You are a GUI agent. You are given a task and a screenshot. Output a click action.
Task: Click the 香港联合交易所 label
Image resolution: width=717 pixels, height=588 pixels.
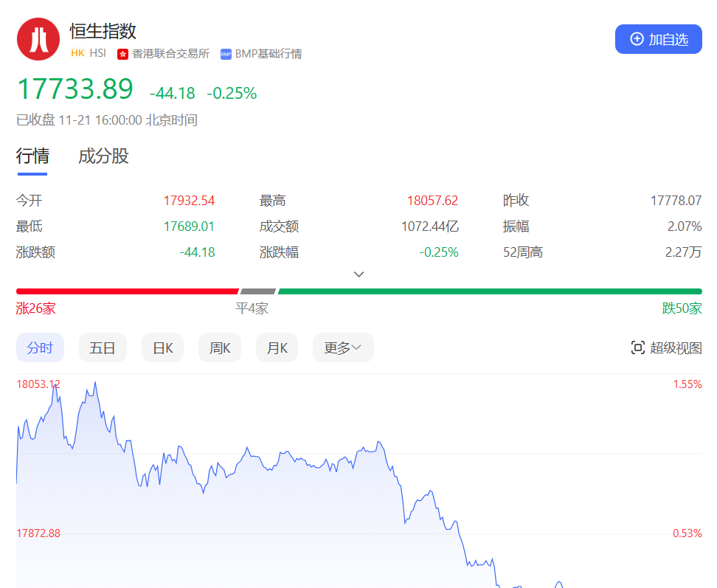[170, 54]
